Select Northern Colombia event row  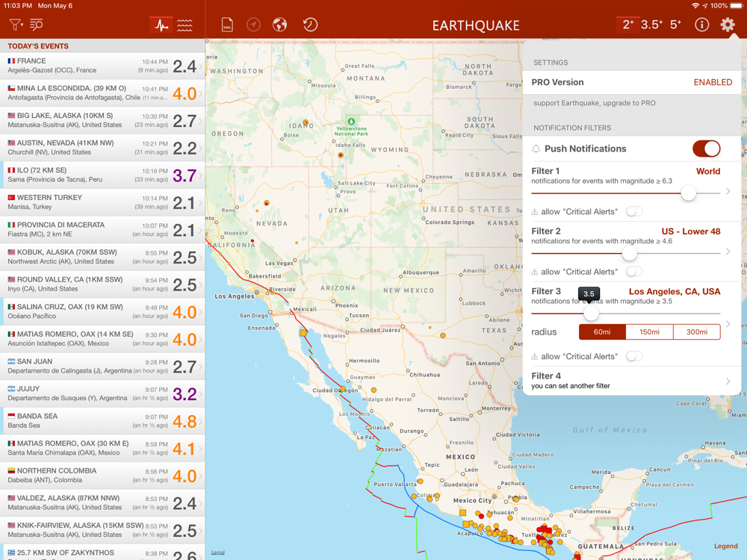[102, 475]
